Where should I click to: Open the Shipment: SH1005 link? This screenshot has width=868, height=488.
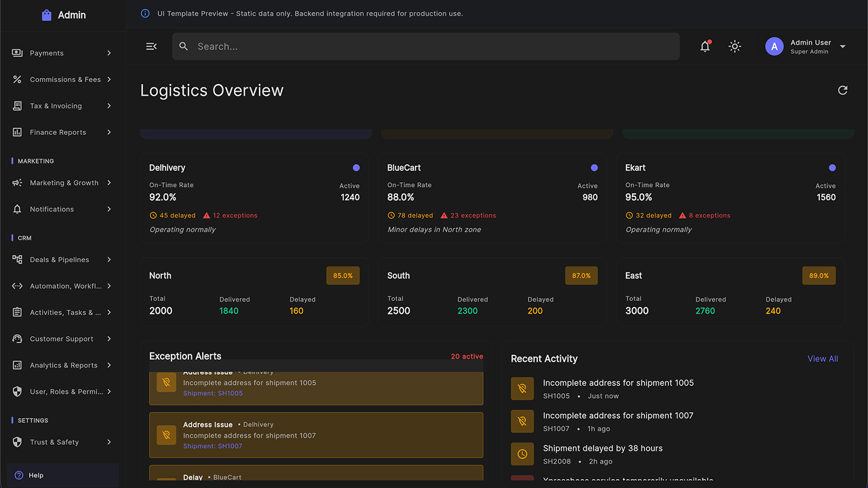(213, 393)
